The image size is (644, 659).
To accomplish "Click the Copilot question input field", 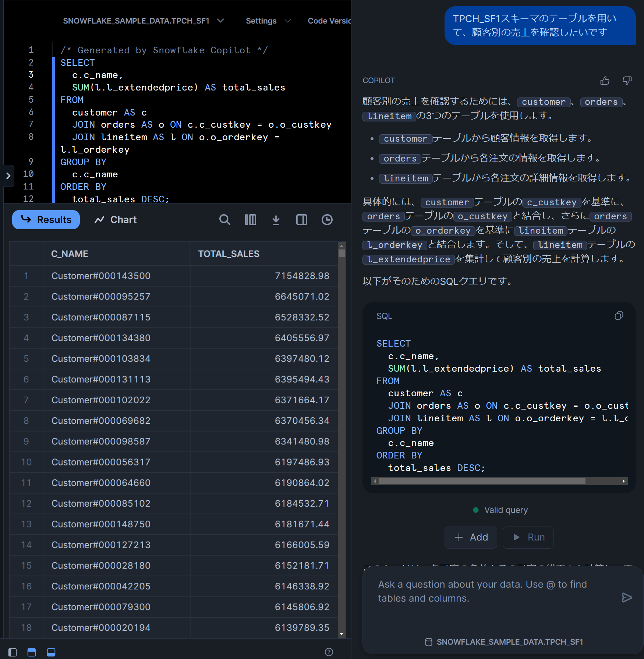I will 493,591.
